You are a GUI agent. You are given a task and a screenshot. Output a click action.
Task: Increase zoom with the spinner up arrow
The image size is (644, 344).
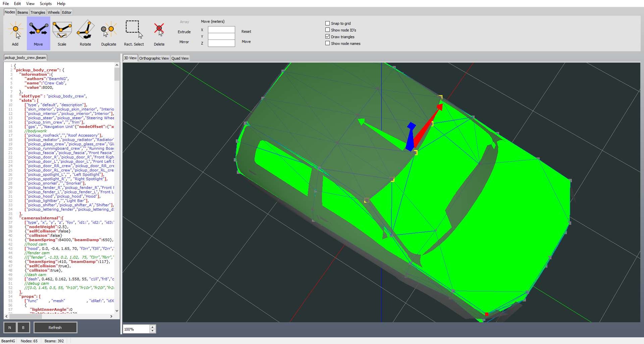point(153,327)
